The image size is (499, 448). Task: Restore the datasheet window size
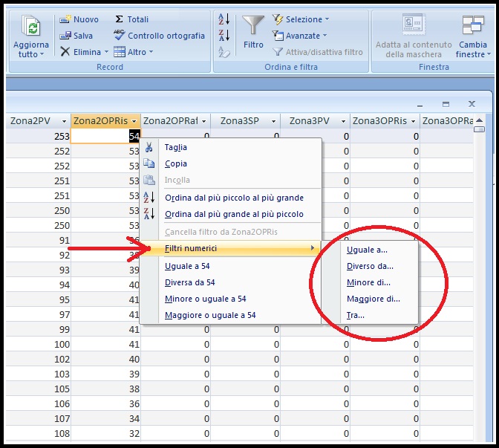click(x=446, y=104)
